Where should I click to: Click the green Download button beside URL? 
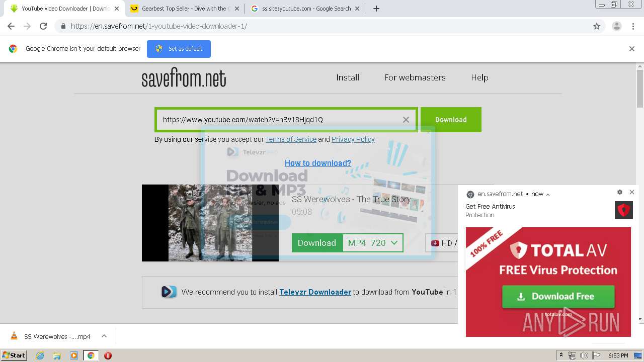click(x=451, y=120)
